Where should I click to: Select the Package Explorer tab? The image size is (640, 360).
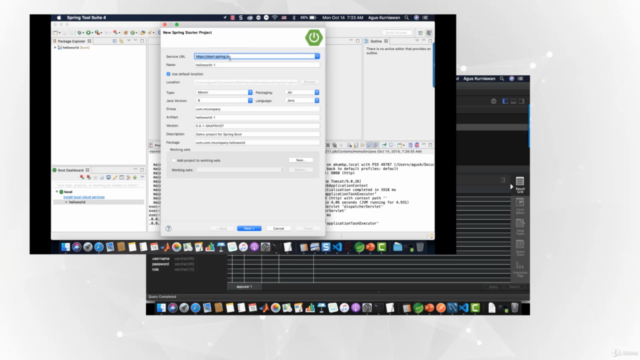pos(71,41)
